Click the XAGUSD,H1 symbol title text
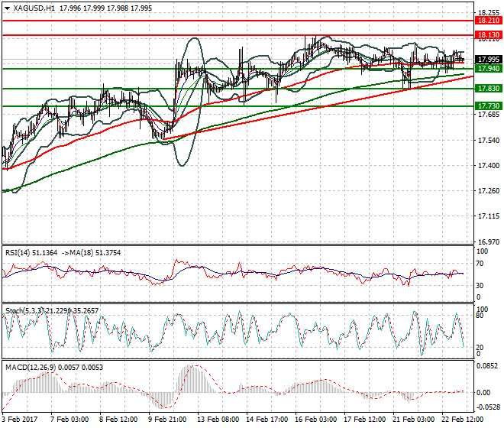504x428 pixels. point(34,8)
